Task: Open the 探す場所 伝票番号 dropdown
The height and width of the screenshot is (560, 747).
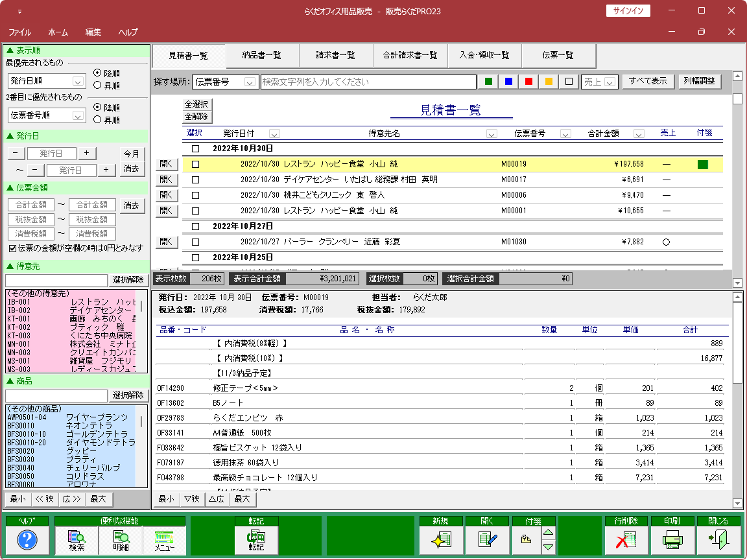Action: coord(250,82)
